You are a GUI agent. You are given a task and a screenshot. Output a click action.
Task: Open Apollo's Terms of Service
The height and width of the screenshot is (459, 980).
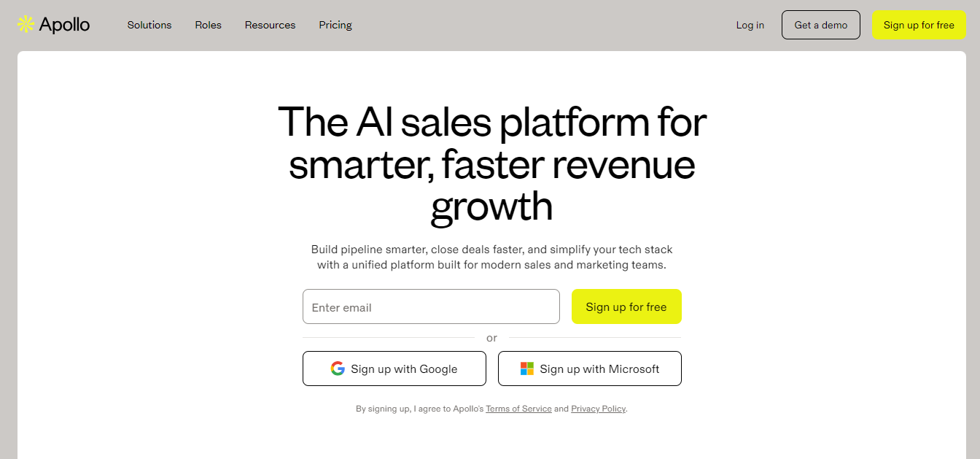(518, 409)
